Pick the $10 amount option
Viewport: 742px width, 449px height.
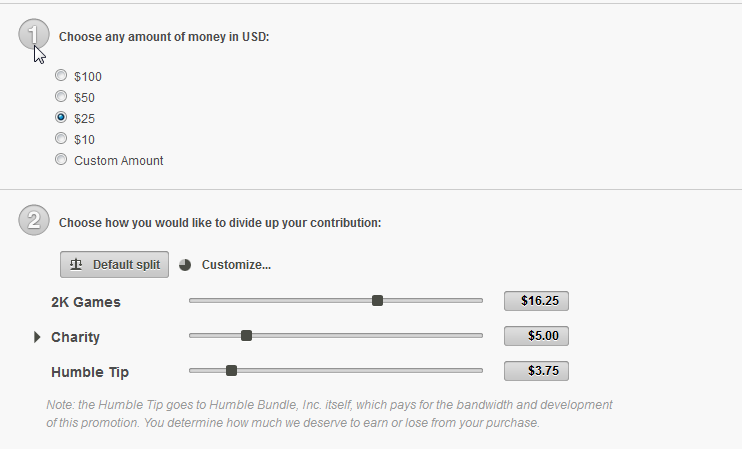pyautogui.click(x=62, y=139)
